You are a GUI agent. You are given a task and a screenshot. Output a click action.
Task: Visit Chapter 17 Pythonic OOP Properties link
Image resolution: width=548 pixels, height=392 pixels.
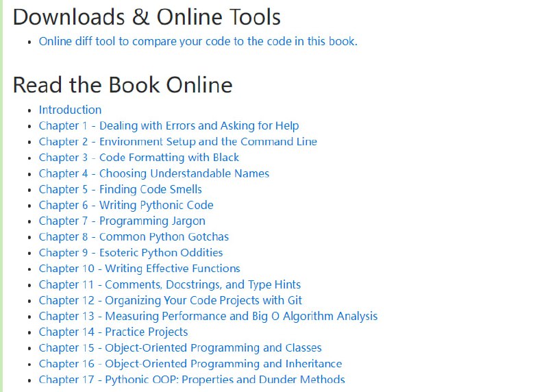point(192,379)
